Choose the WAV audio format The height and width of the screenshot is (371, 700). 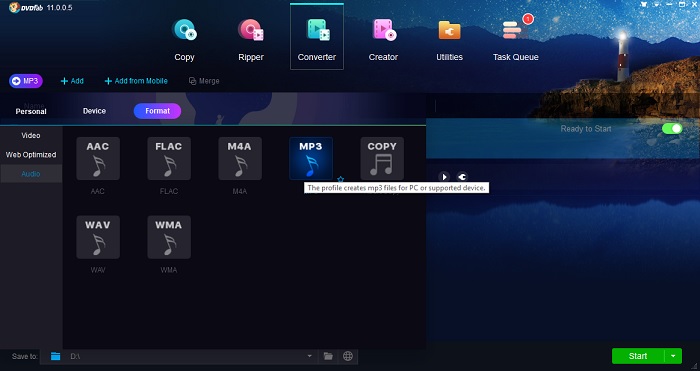[x=98, y=237]
